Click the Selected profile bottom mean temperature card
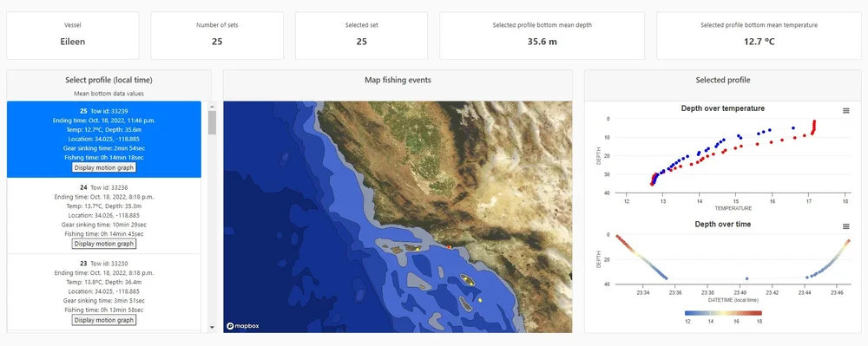The width and height of the screenshot is (868, 346). click(x=759, y=36)
